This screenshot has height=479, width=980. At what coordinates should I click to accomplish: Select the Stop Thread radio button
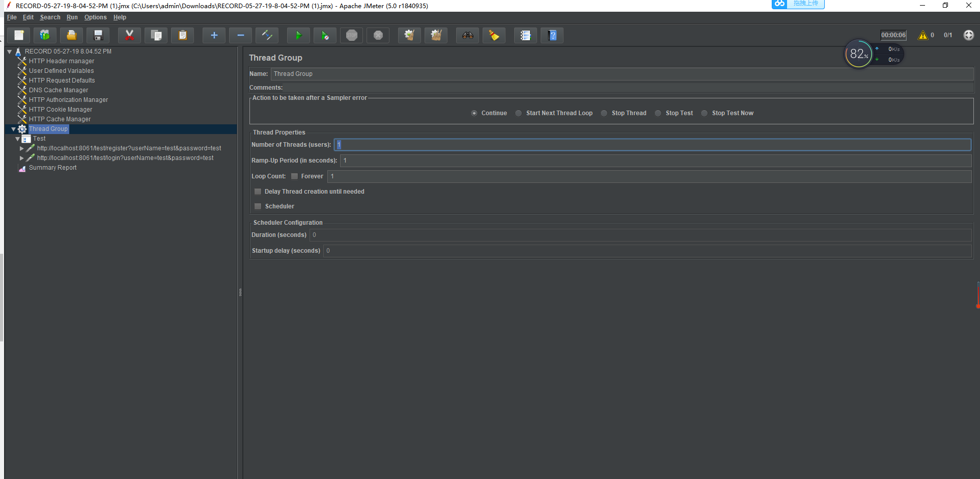604,113
